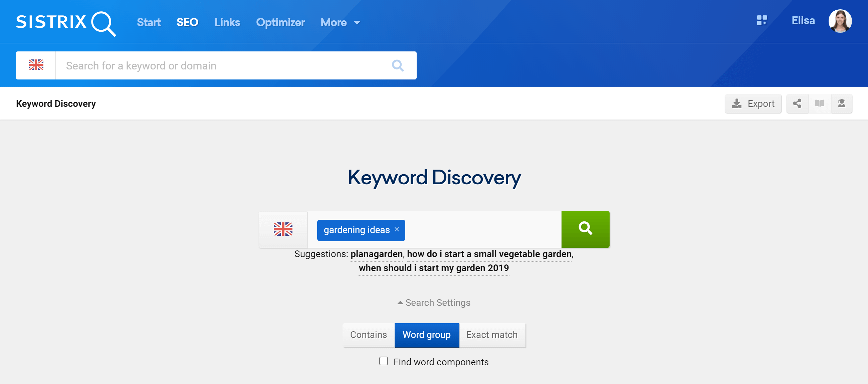Click the Optimizer navigation link

[279, 22]
